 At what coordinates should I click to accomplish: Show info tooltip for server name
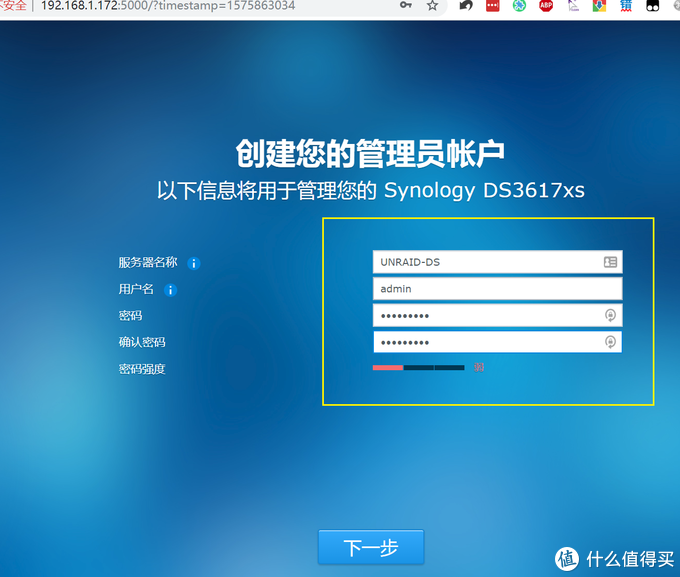point(193,263)
